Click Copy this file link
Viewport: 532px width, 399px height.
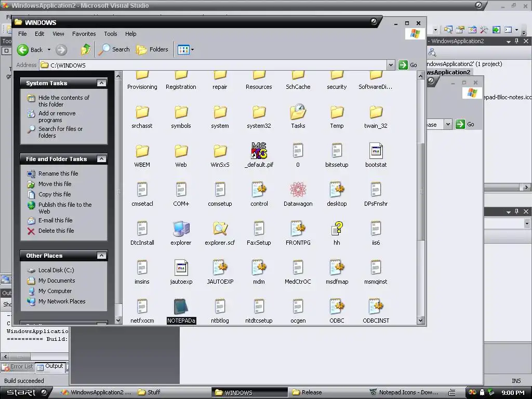(54, 194)
